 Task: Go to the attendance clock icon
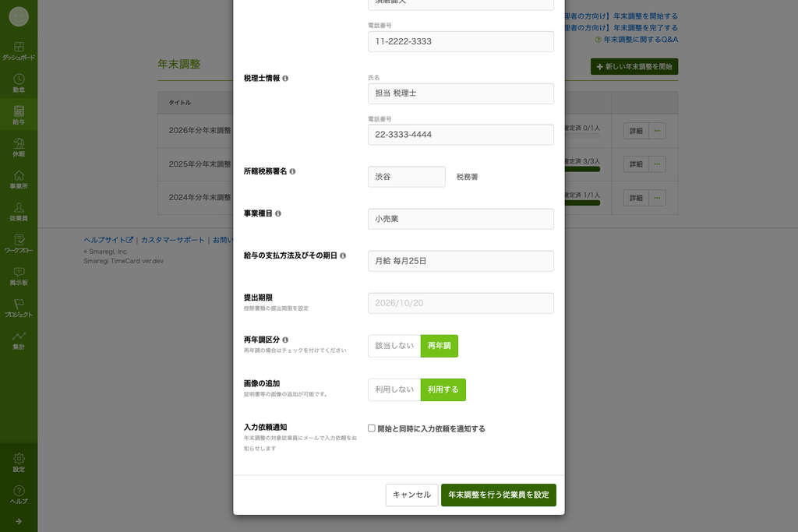click(x=19, y=83)
